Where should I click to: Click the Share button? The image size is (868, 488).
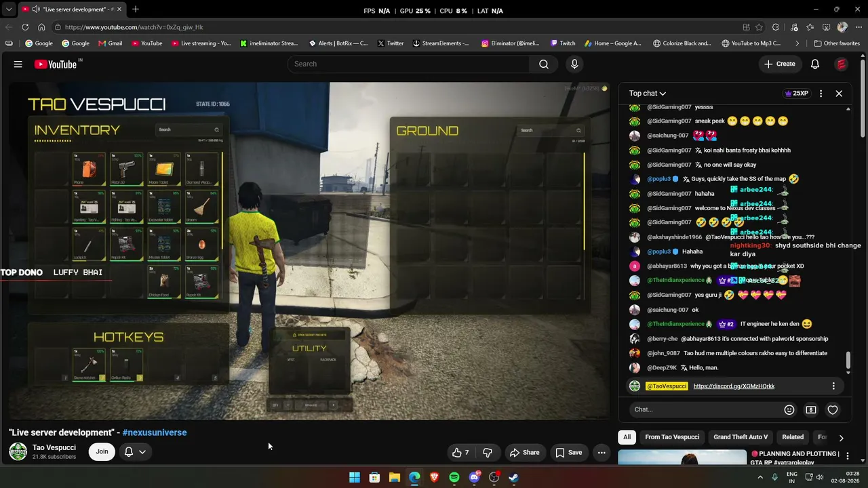point(524,453)
